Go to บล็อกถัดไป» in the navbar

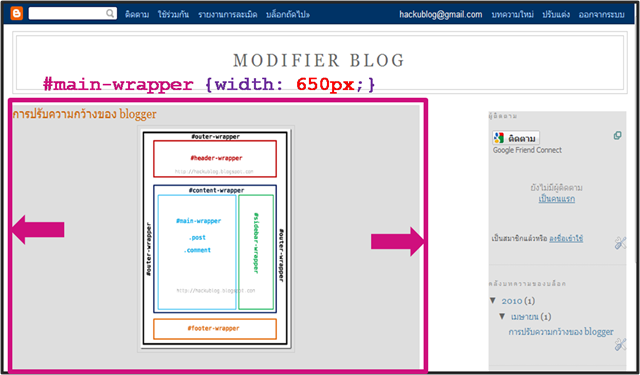click(288, 15)
